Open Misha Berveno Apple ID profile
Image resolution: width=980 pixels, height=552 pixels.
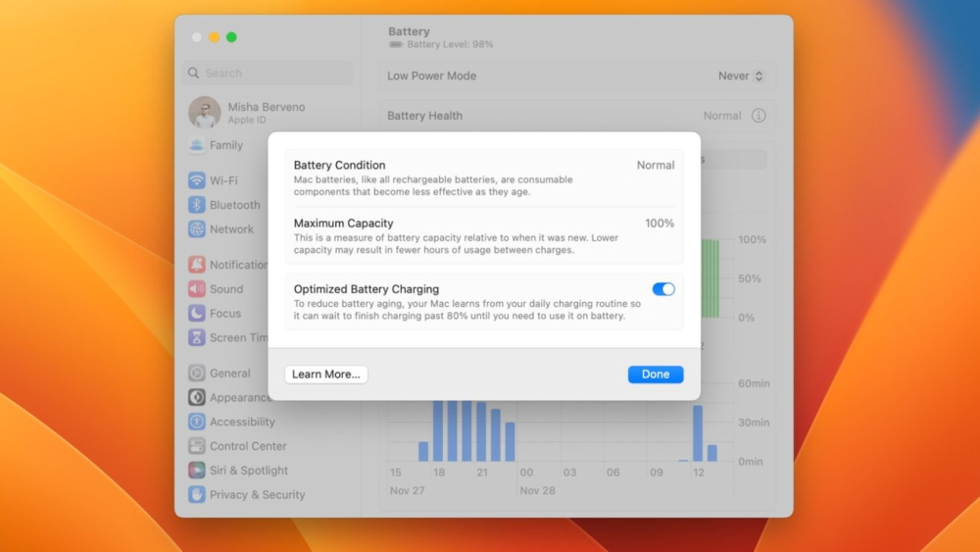[x=247, y=113]
